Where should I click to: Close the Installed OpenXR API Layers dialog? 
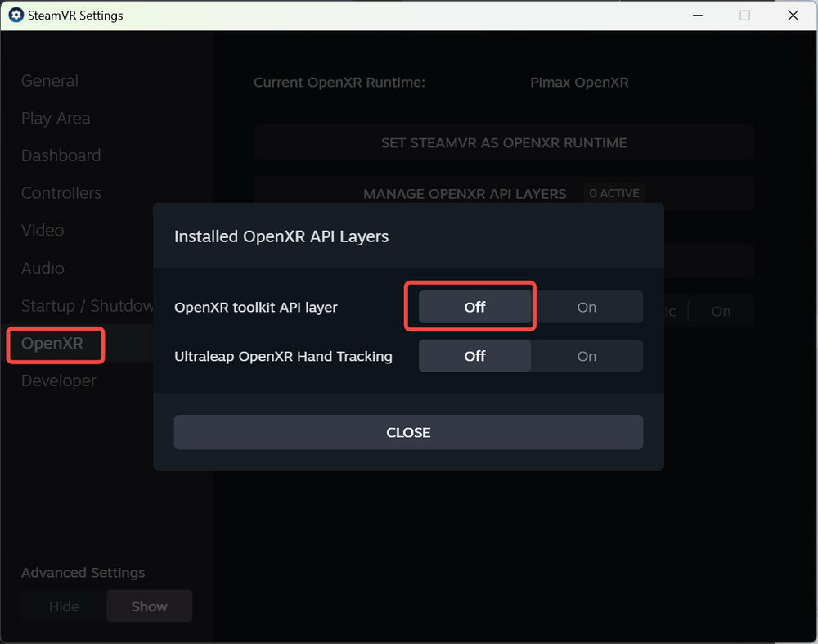tap(408, 432)
